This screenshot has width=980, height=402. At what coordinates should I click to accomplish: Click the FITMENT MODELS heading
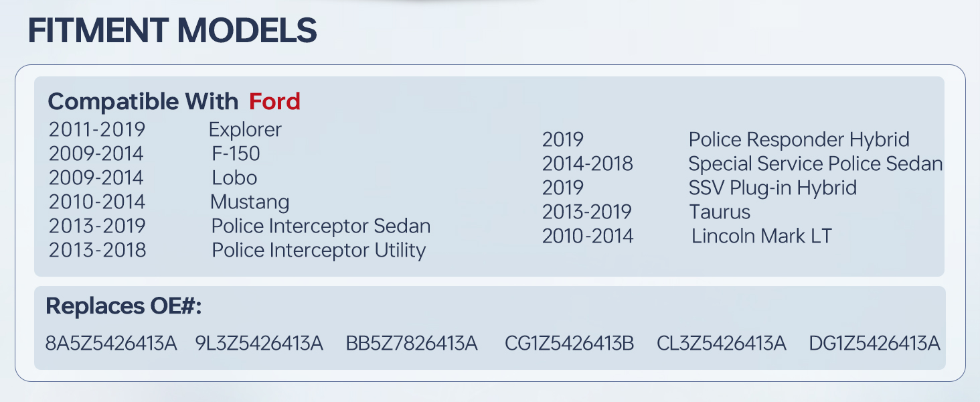(172, 31)
